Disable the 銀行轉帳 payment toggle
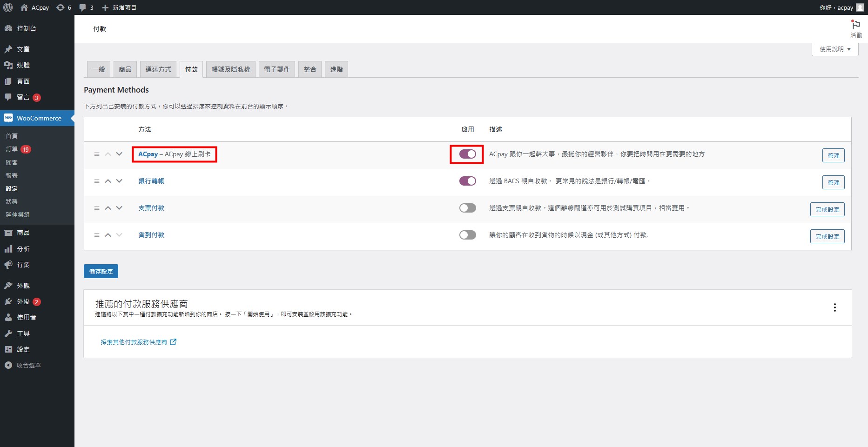The image size is (868, 447). tap(467, 181)
